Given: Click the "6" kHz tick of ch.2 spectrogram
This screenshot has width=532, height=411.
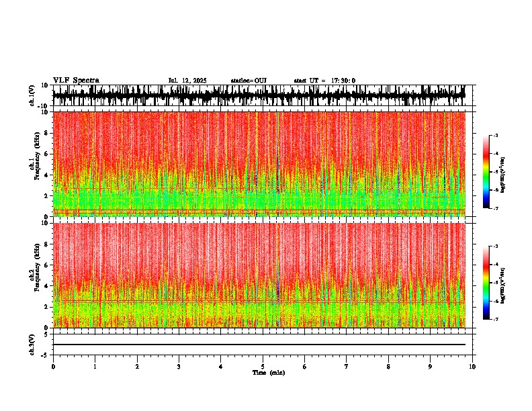Looking at the screenshot, I should (47, 265).
